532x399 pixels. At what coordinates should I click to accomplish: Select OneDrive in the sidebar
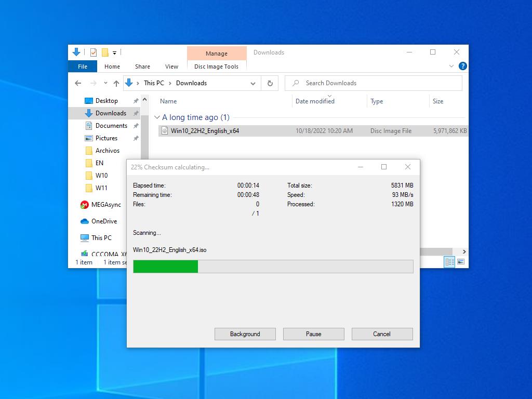104,221
